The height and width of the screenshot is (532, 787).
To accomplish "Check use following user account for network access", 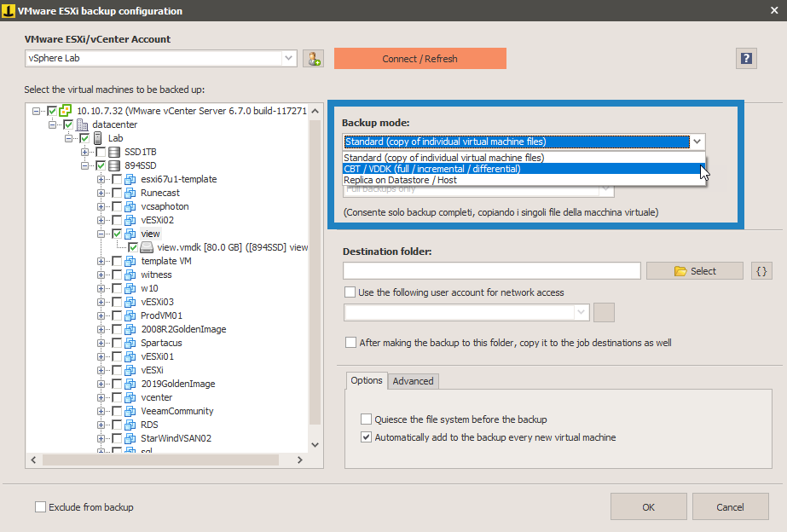I will tap(350, 292).
